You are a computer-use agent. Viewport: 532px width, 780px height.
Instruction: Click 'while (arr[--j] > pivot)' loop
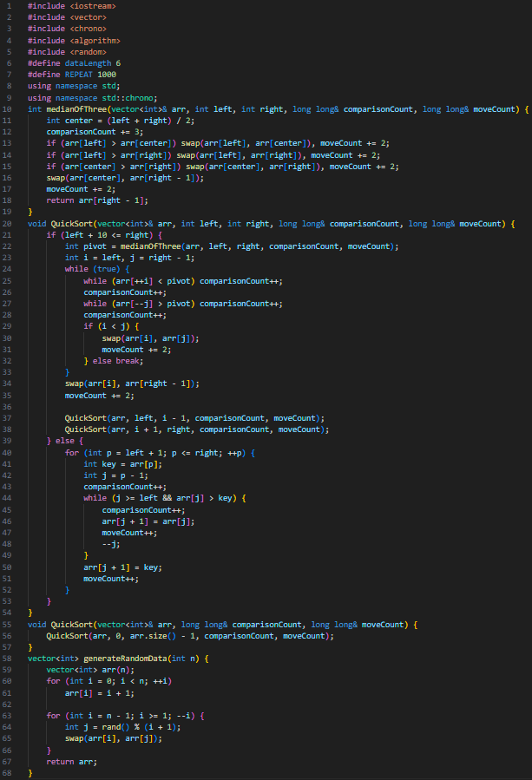[140, 304]
